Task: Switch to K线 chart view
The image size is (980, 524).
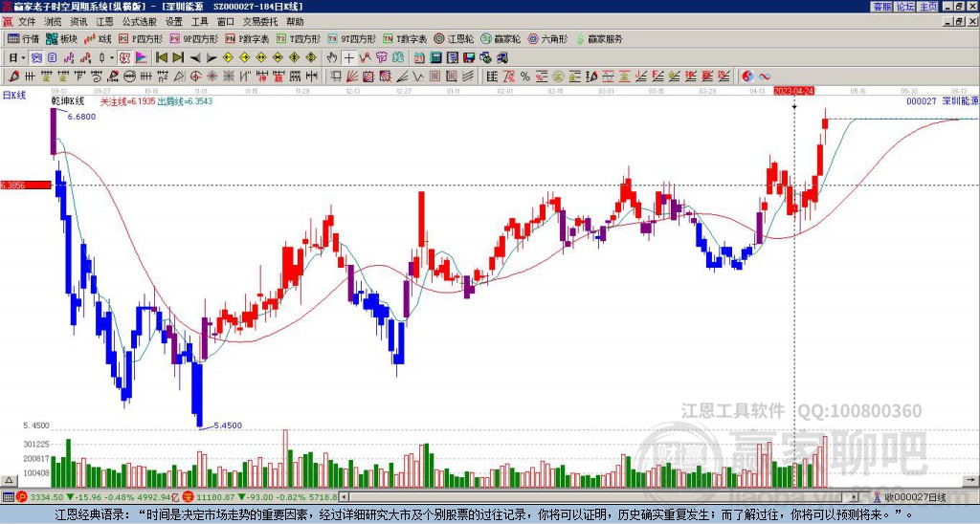Action: click(98, 38)
